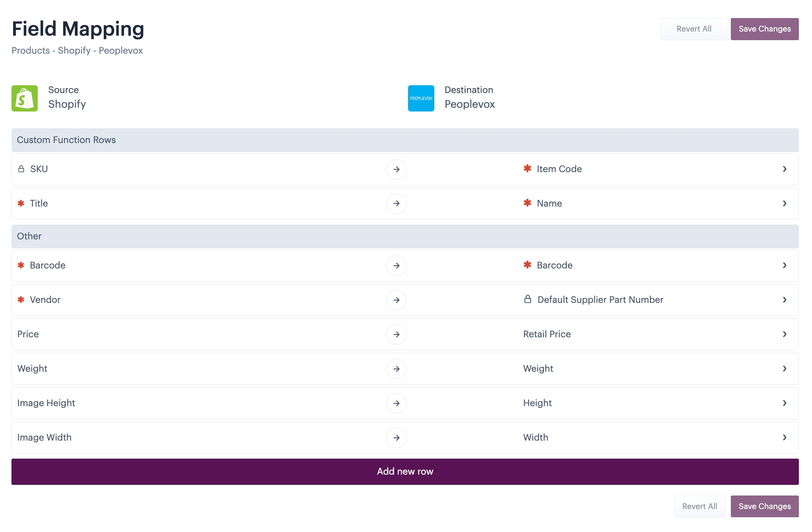Click the arrow icon in Price row
This screenshot has height=532, width=812.
(396, 334)
